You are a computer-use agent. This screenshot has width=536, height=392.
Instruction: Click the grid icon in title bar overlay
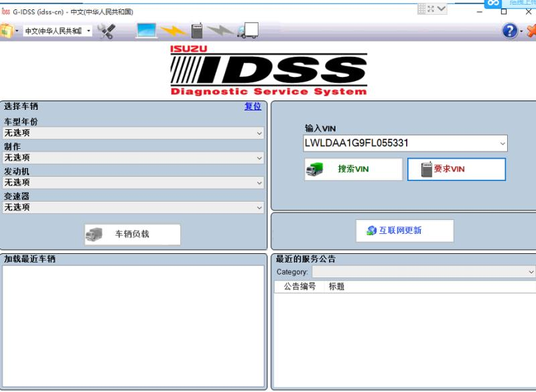point(421,9)
